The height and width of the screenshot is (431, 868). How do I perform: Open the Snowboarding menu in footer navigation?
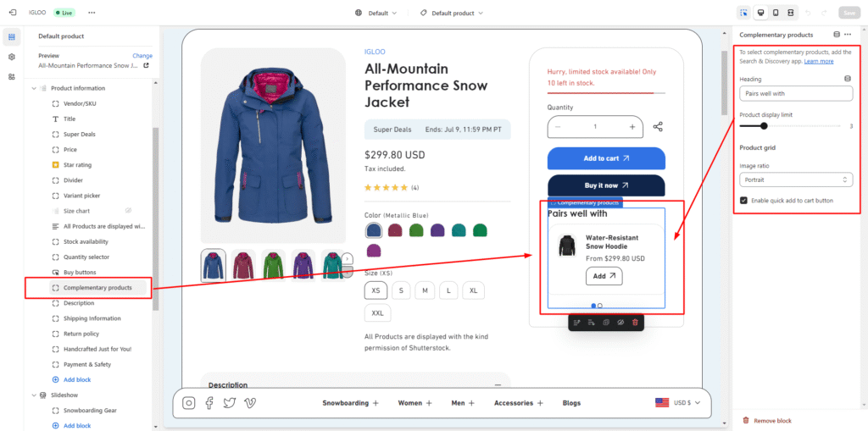tap(350, 403)
